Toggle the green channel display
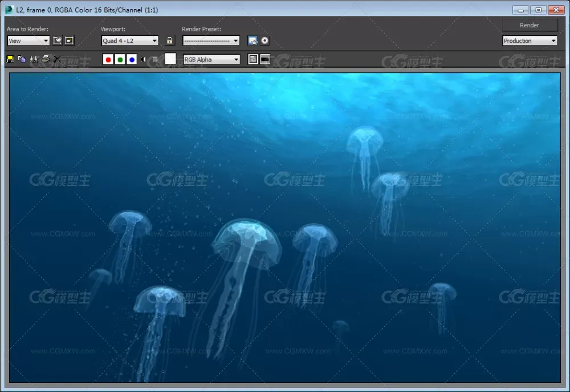570x392 pixels. [x=120, y=59]
